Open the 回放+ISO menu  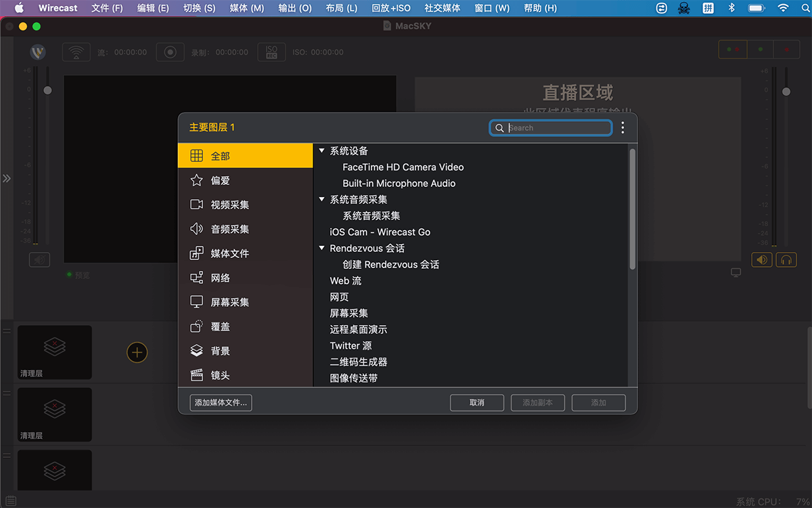coord(391,8)
